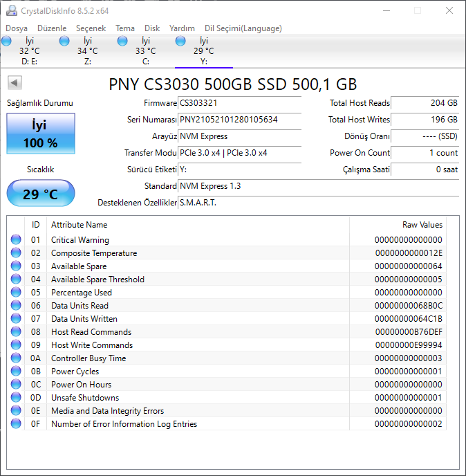Select the Unsafe Shutdowns attribute name

pos(85,398)
